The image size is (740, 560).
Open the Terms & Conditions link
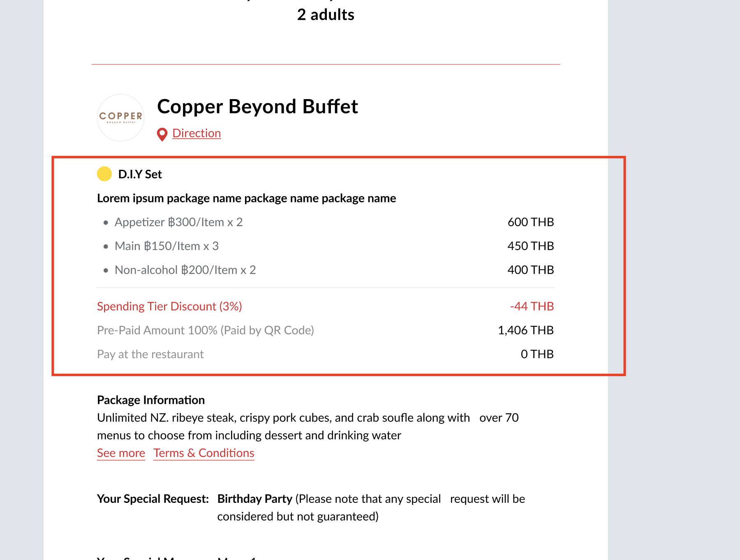204,453
